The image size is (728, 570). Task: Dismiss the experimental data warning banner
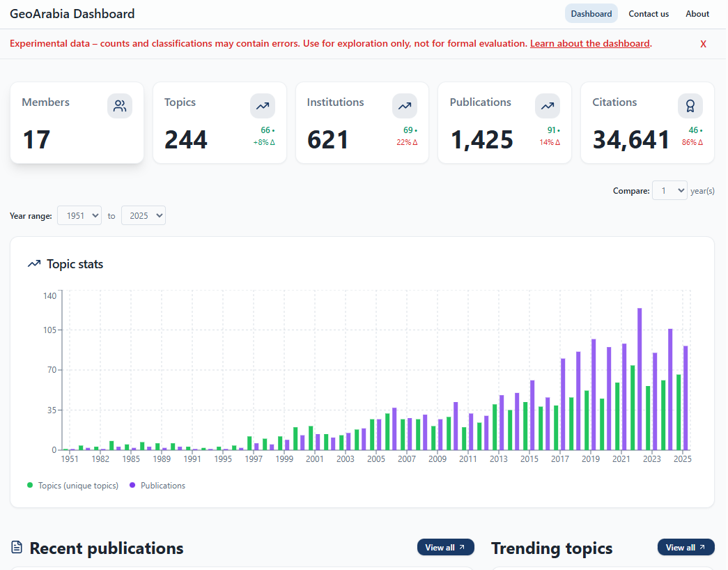click(x=703, y=43)
